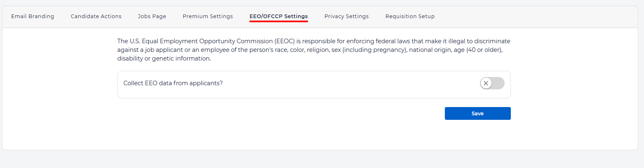Go to the Jobs Page tab
This screenshot has height=168, width=644.
(x=152, y=16)
